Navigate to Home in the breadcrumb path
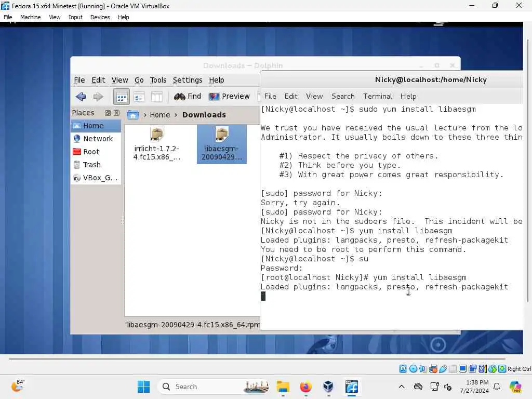Viewport: 532px width, 399px height. pyautogui.click(x=160, y=115)
